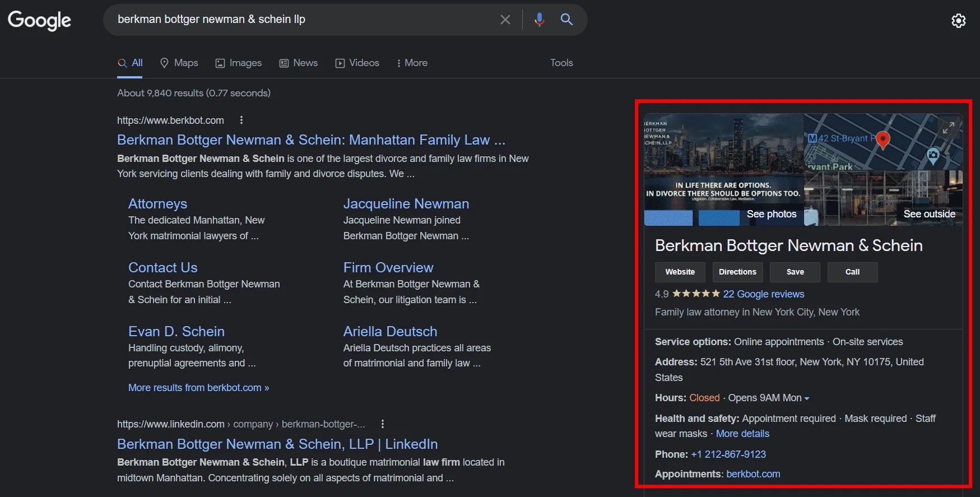Switch to the Maps tab
This screenshot has height=497, width=980.
[x=179, y=63]
